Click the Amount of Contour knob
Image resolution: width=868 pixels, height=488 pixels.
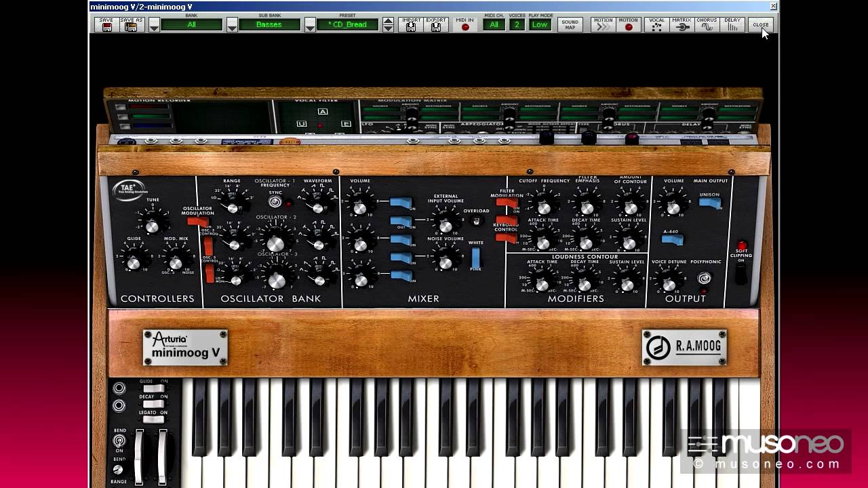tap(630, 207)
